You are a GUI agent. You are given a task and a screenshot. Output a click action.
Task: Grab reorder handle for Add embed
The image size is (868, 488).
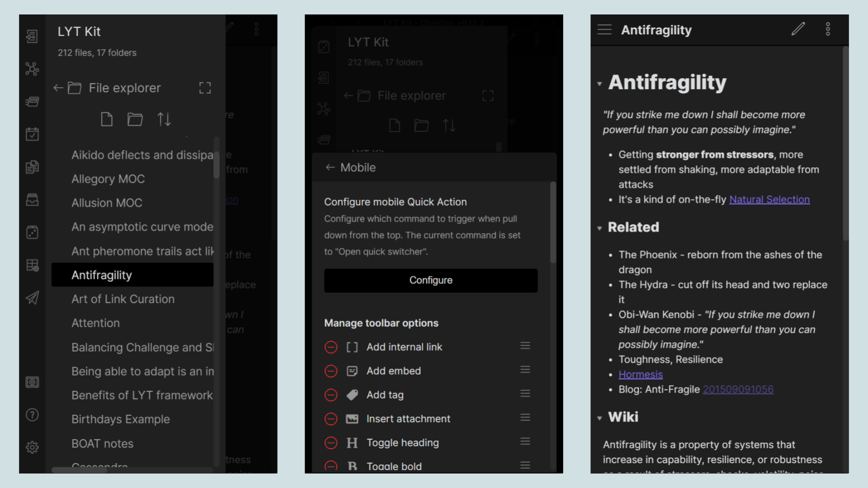tap(525, 370)
